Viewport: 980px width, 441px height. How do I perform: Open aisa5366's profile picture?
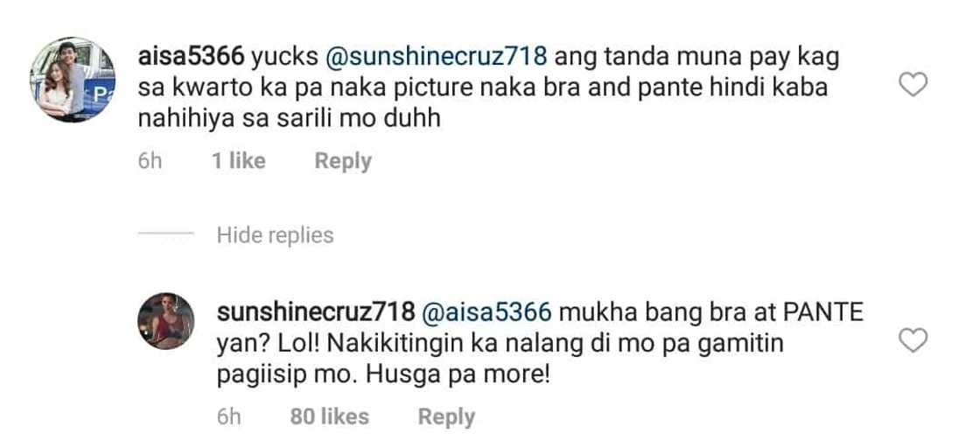point(74,80)
